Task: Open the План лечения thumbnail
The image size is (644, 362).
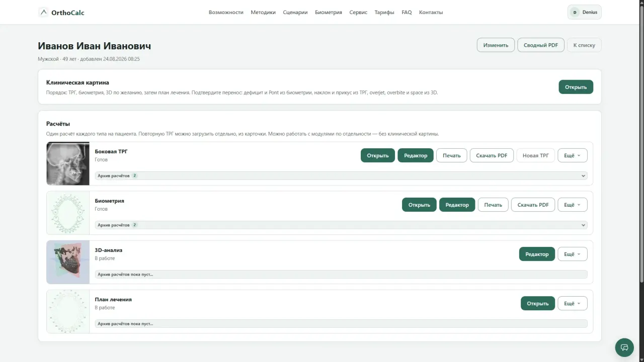Action: [68, 311]
